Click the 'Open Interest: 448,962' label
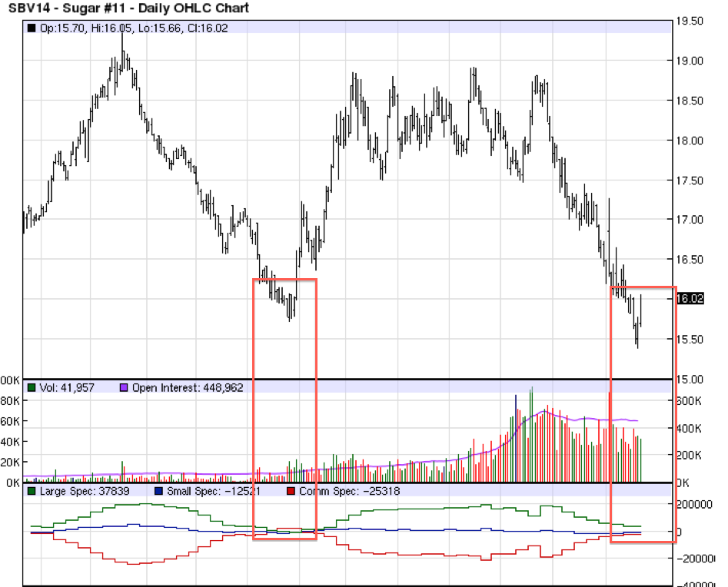The image size is (728, 587). pos(188,387)
